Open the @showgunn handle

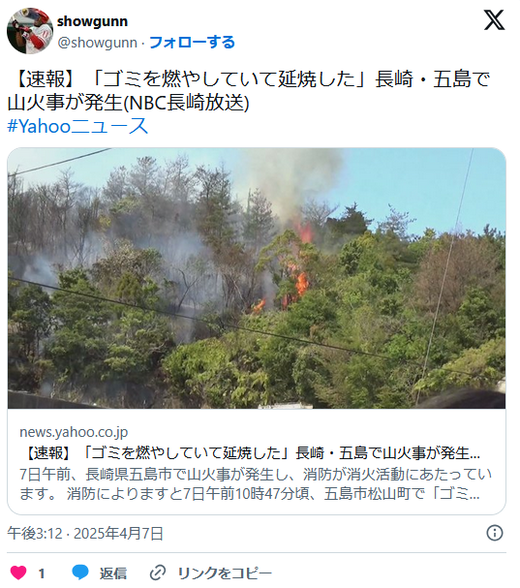[x=97, y=43]
